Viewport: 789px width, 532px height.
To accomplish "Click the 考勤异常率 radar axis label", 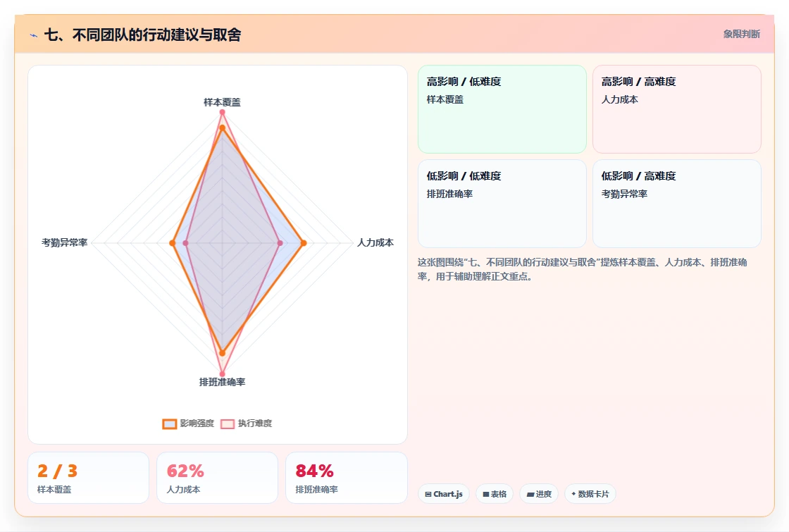I will coord(64,242).
